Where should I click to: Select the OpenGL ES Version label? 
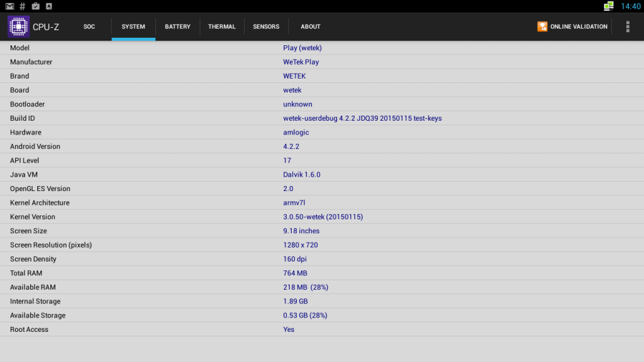(x=40, y=189)
